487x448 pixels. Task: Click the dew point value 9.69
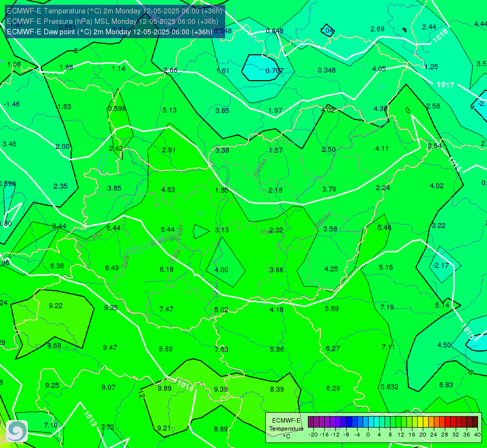pyautogui.click(x=54, y=346)
